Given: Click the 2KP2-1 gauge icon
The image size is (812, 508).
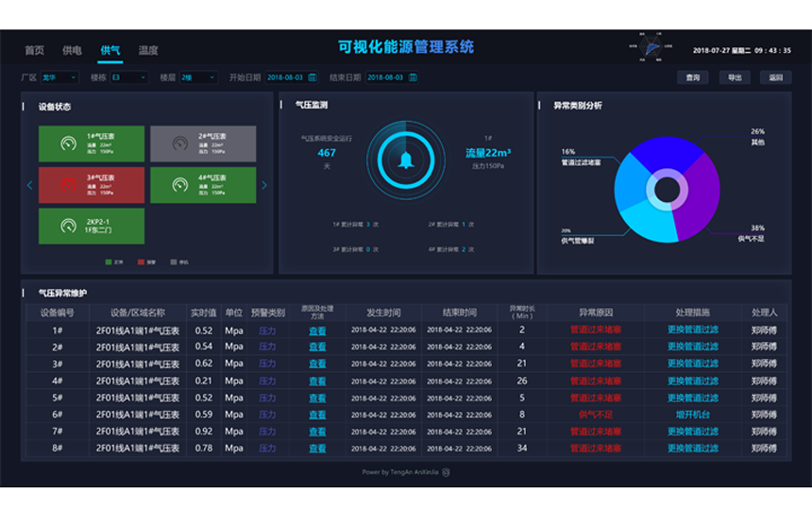Looking at the screenshot, I should pyautogui.click(x=68, y=227).
